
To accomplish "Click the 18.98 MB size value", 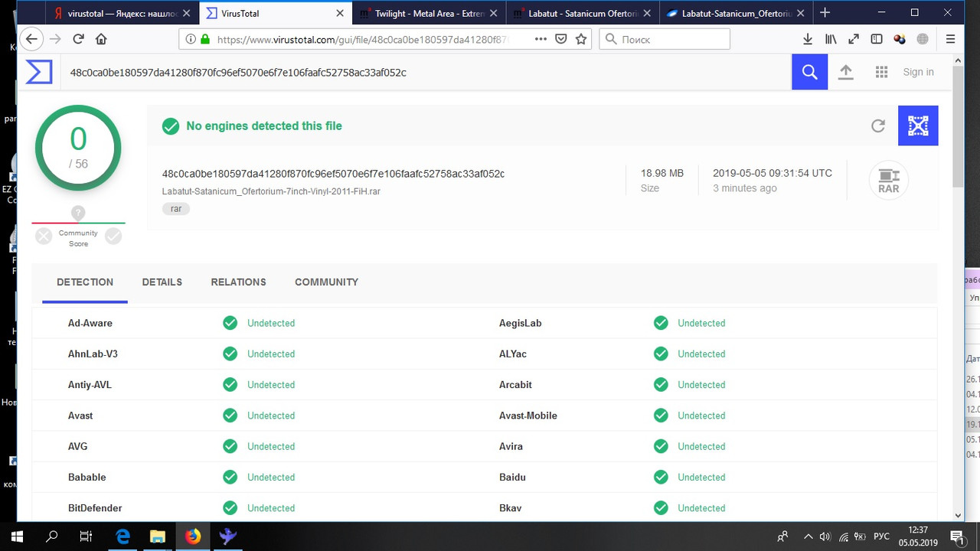I will (x=662, y=173).
